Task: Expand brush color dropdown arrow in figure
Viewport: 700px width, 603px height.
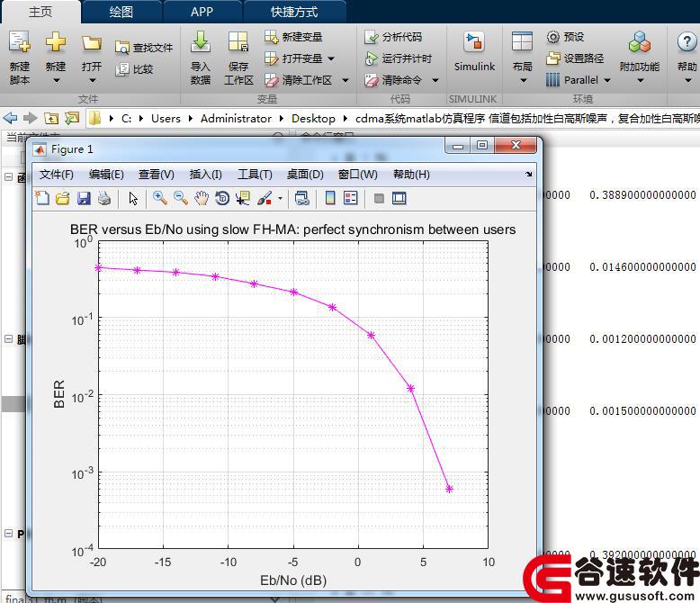Action: click(281, 198)
